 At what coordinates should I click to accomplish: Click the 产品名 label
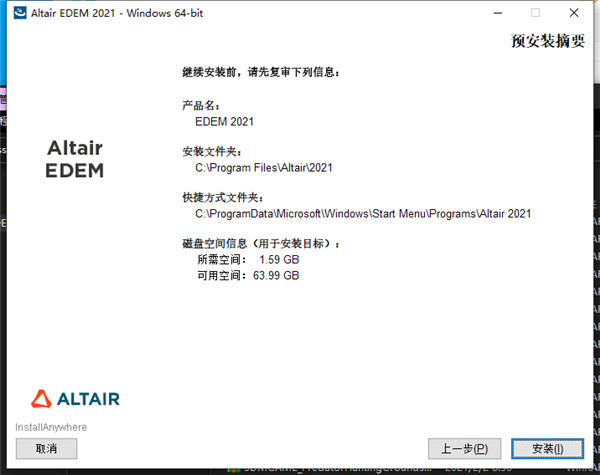point(201,106)
